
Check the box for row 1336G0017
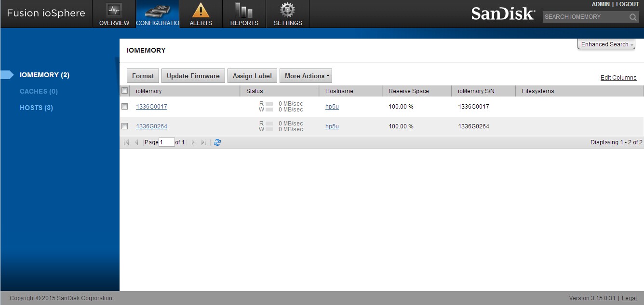click(125, 107)
